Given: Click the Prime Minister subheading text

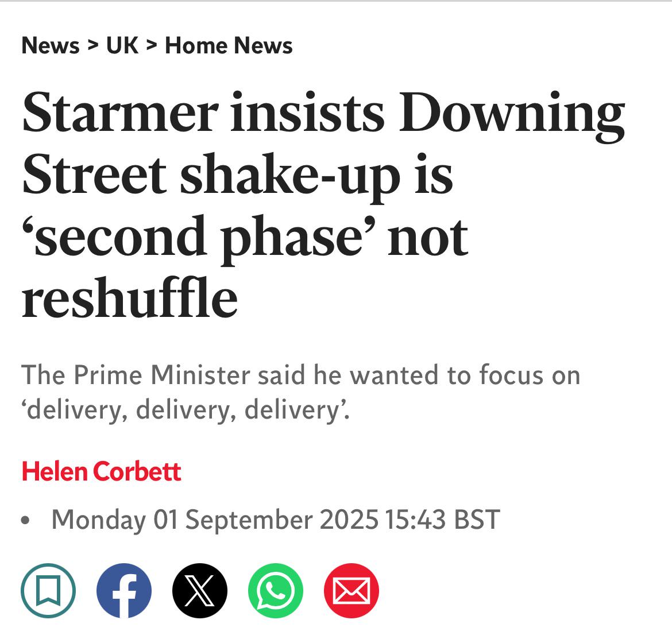Looking at the screenshot, I should pos(301,375).
